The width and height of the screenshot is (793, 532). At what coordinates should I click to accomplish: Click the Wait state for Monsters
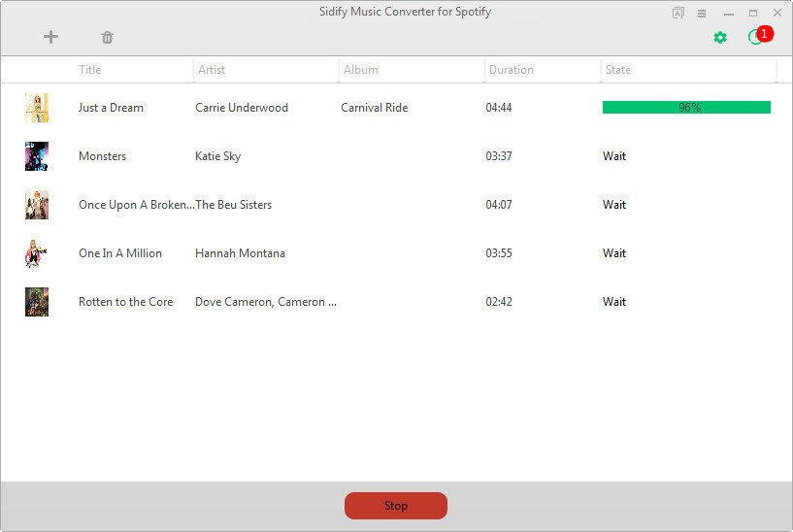(614, 156)
